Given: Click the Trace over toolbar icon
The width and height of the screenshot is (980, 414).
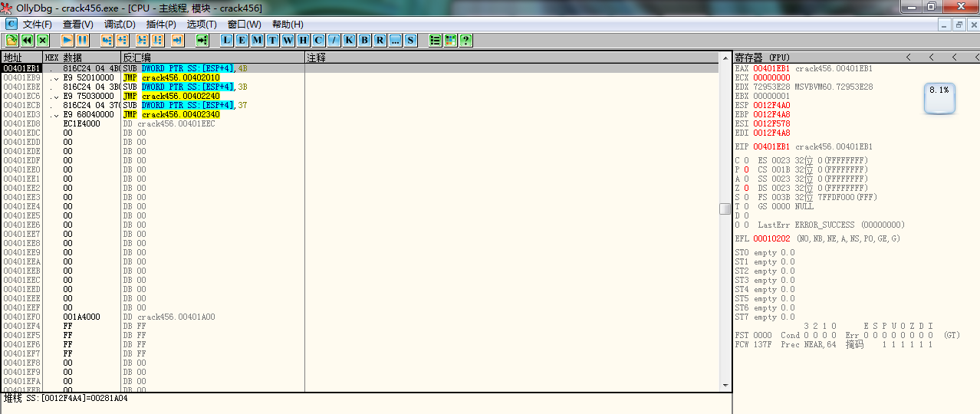Looking at the screenshot, I should click(x=157, y=40).
